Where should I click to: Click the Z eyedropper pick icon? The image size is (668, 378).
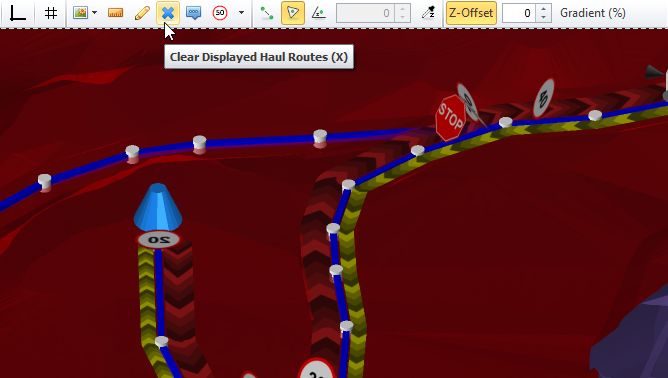point(428,13)
